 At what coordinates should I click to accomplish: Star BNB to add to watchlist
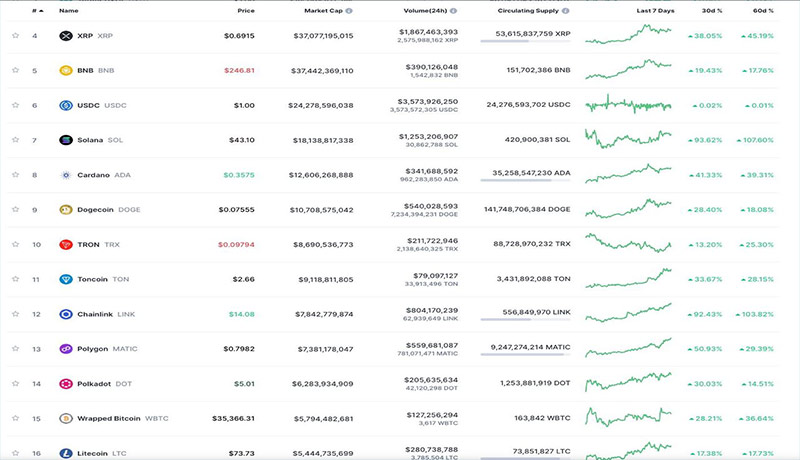[15, 70]
